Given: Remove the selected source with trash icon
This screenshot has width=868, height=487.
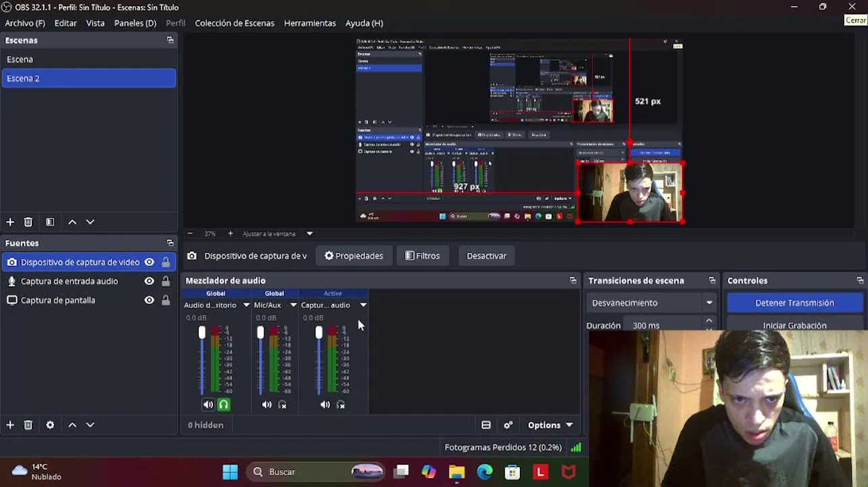Looking at the screenshot, I should coord(28,425).
